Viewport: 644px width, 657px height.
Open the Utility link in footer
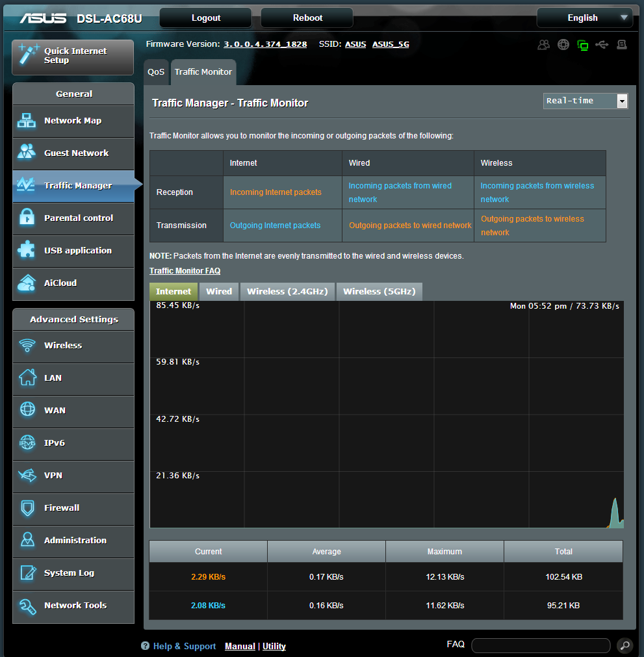coord(274,646)
